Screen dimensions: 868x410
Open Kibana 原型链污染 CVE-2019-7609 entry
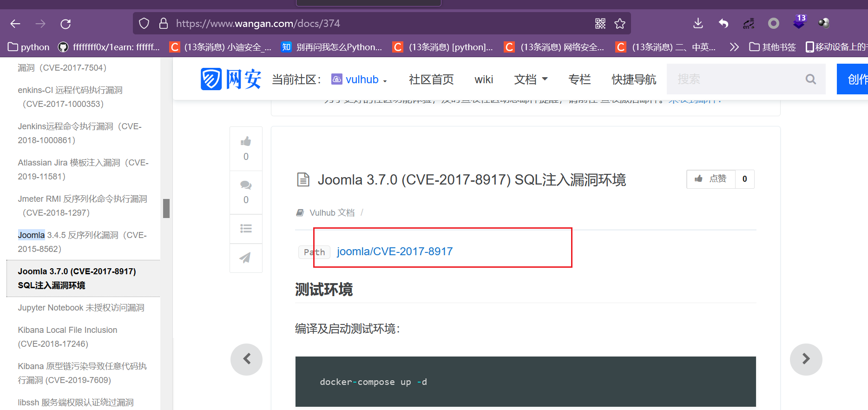82,373
